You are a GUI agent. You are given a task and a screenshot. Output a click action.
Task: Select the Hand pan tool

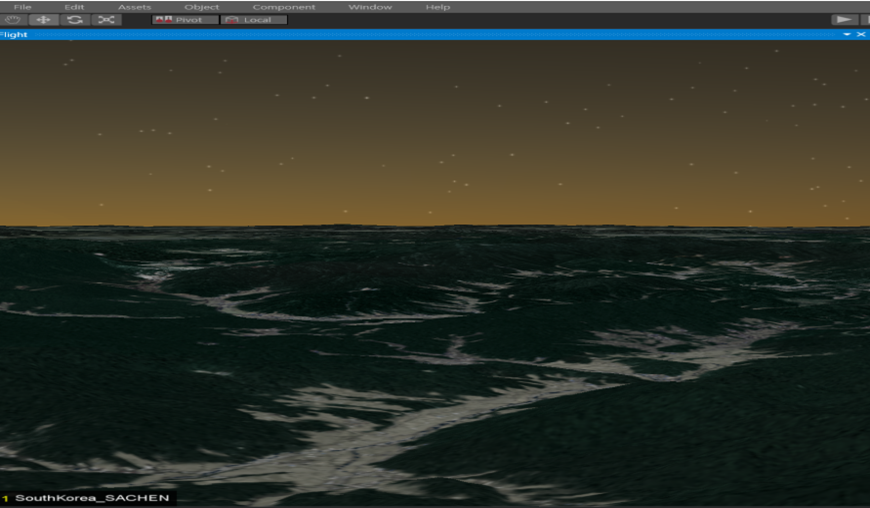point(13,20)
